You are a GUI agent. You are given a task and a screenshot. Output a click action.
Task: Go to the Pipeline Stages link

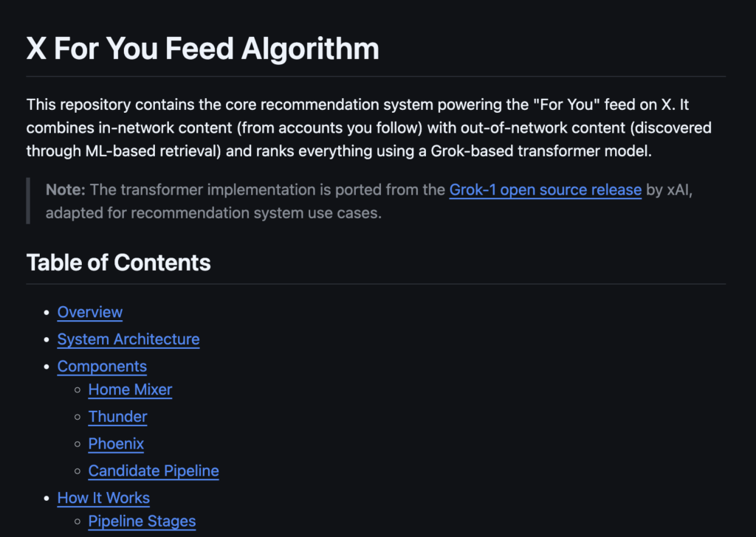[142, 522]
